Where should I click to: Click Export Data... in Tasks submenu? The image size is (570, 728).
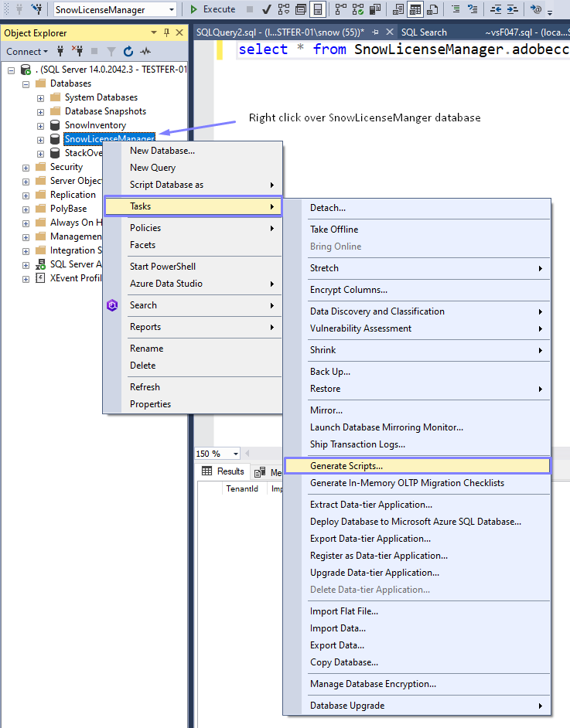point(417,645)
